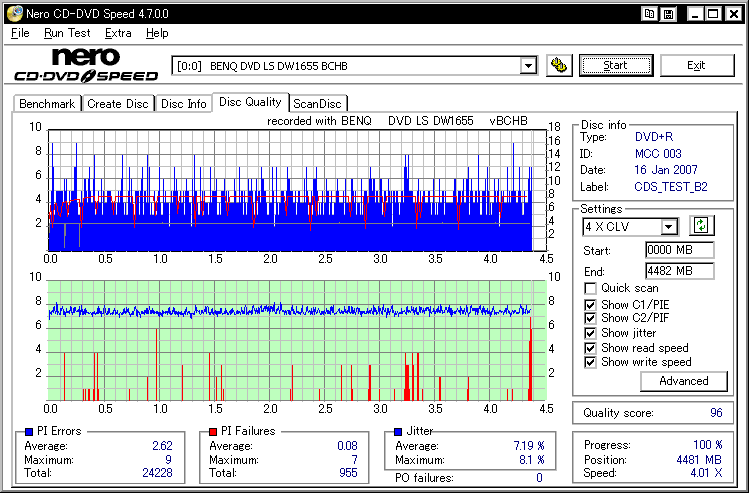Image resolution: width=749 pixels, height=493 pixels.
Task: Enable the Quick scan checkbox
Action: pyautogui.click(x=590, y=289)
